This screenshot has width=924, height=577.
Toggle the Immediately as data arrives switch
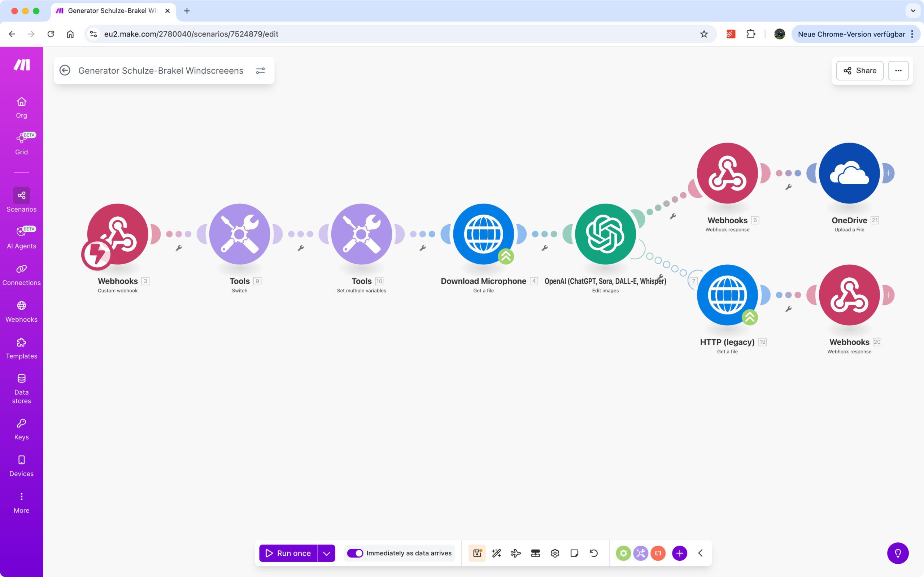[x=355, y=553]
